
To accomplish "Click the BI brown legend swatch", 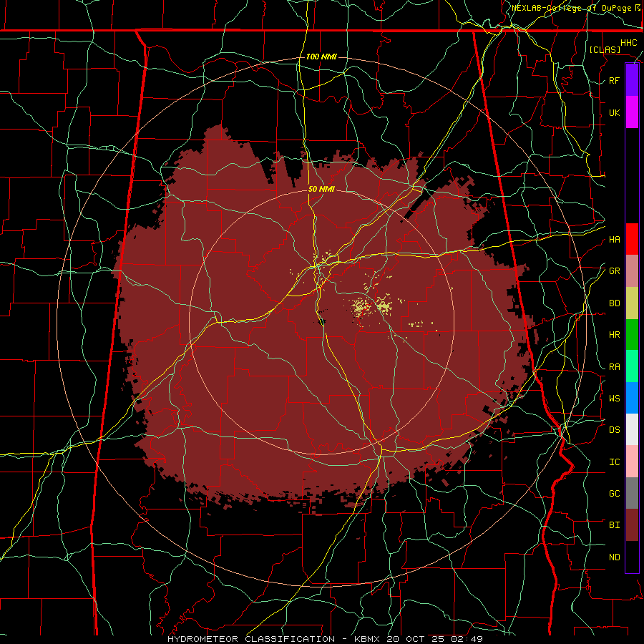I will (632, 525).
